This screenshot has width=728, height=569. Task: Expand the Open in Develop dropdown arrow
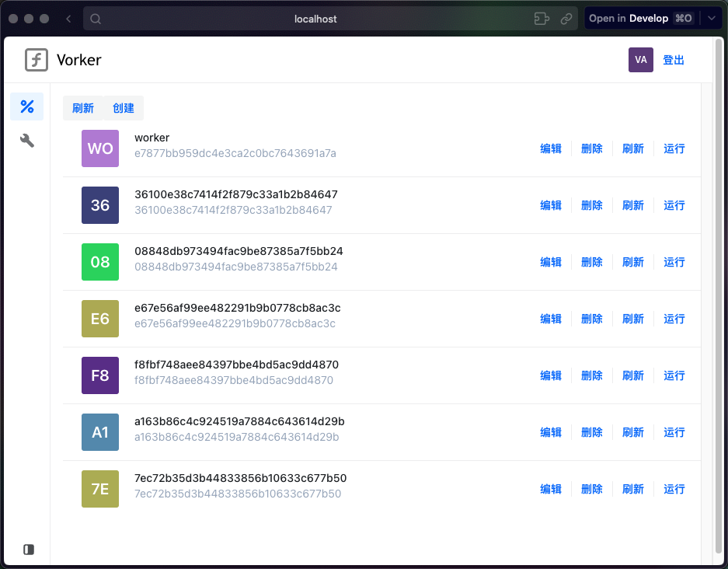tap(711, 19)
